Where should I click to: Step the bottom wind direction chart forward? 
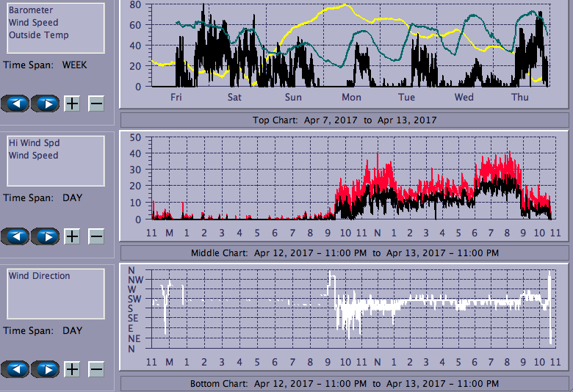pyautogui.click(x=46, y=369)
